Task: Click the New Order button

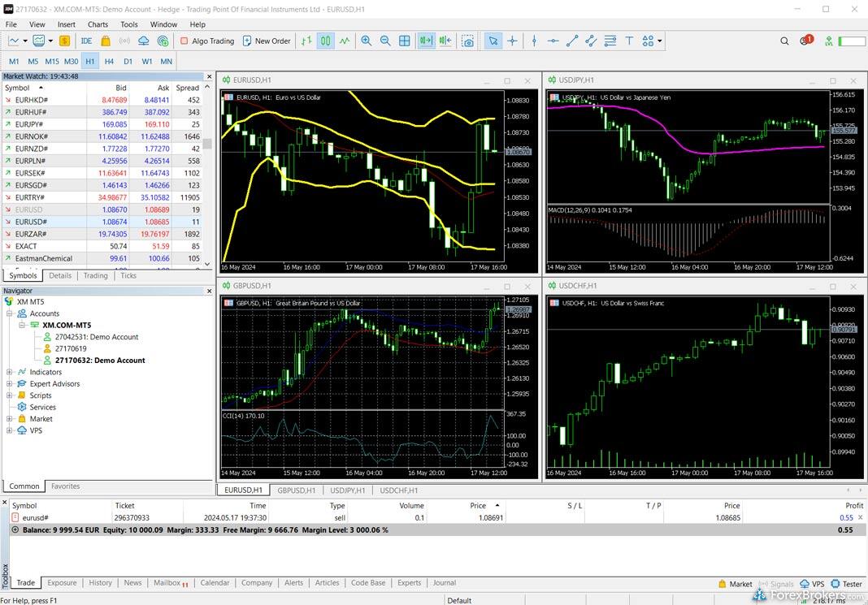Action: click(x=266, y=41)
